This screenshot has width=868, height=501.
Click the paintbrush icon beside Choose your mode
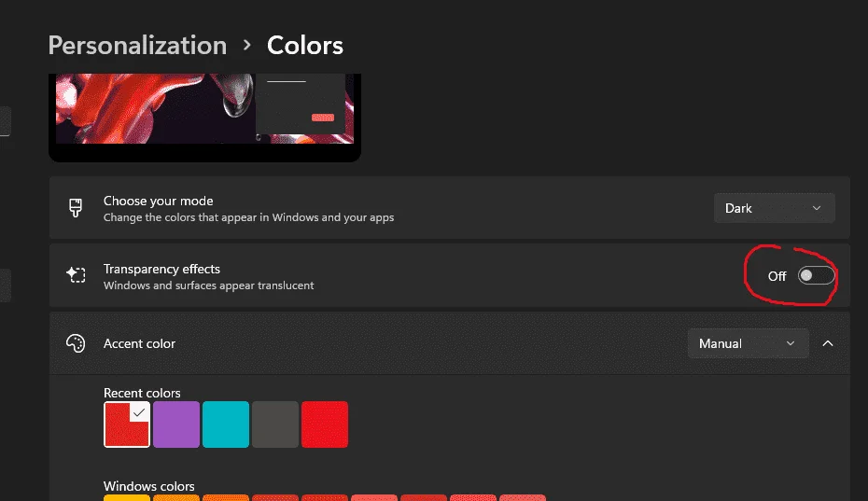coord(76,208)
